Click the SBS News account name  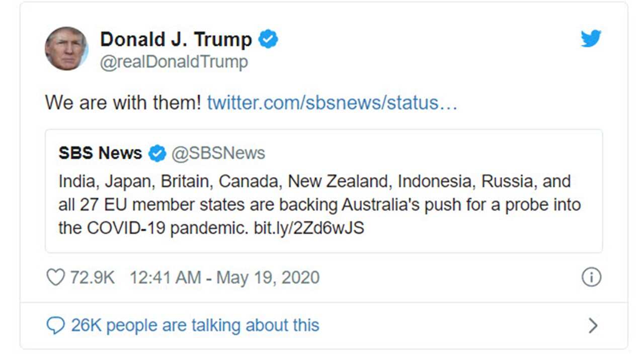[x=100, y=153]
